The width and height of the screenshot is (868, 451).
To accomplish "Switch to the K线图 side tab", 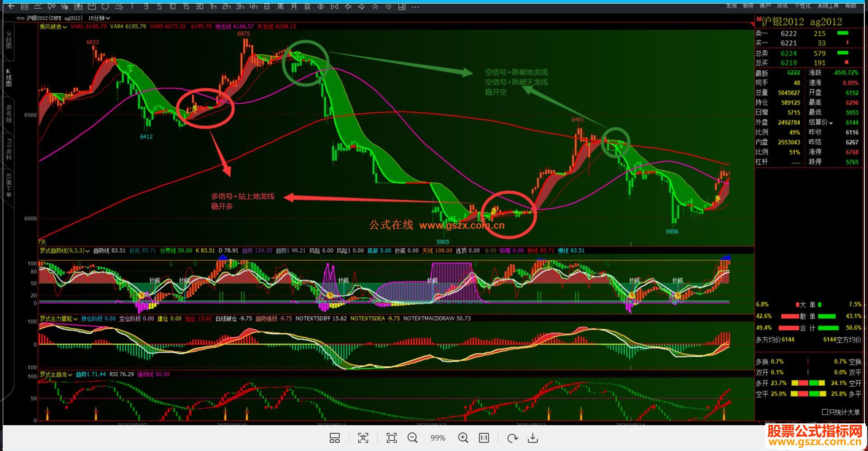I will [x=9, y=77].
